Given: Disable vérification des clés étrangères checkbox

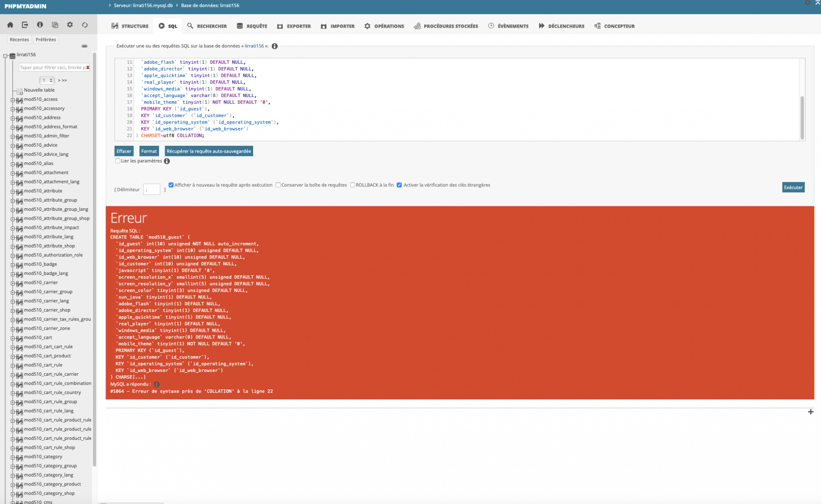Looking at the screenshot, I should click(x=399, y=185).
